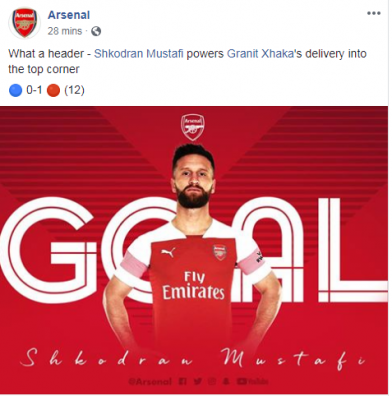Click the red team circle in score
The width and height of the screenshot is (392, 396).
[53, 90]
